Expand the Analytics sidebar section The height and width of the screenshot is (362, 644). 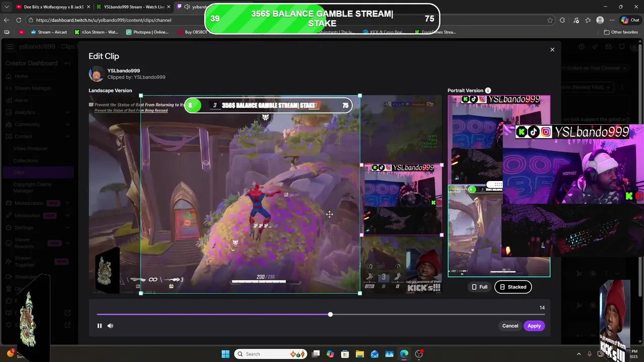67,113
